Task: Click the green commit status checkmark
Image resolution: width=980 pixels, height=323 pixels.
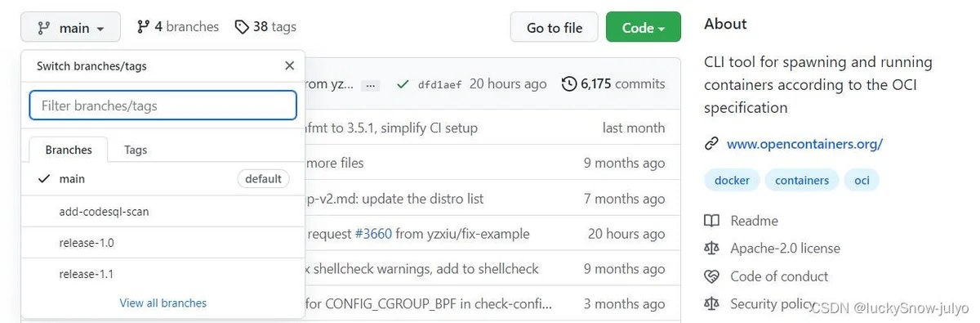Action: [402, 83]
